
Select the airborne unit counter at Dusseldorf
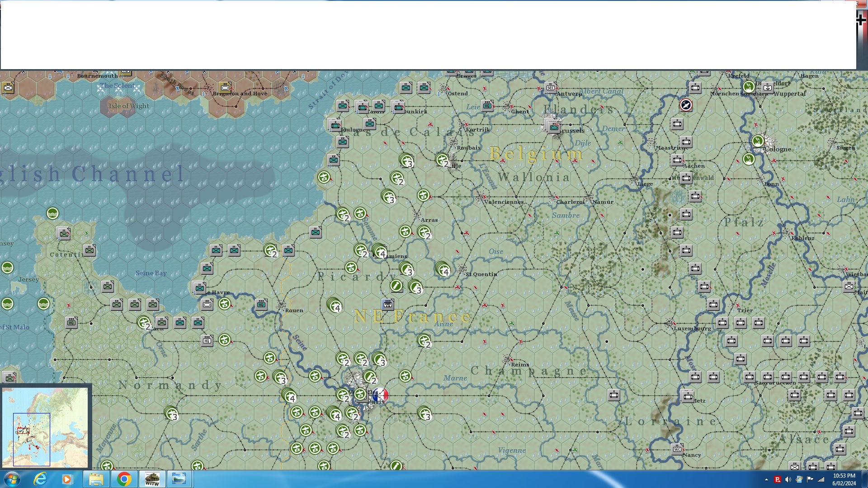pos(768,87)
